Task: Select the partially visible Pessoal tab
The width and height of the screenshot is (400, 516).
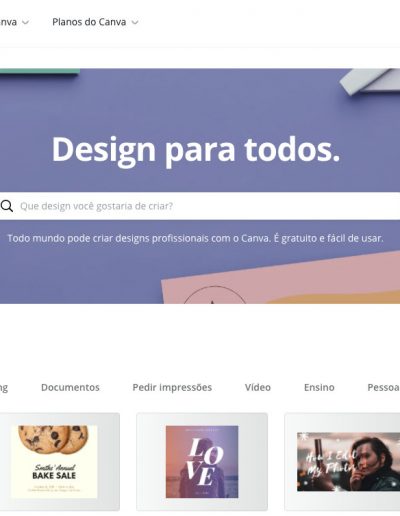Action: (x=383, y=387)
